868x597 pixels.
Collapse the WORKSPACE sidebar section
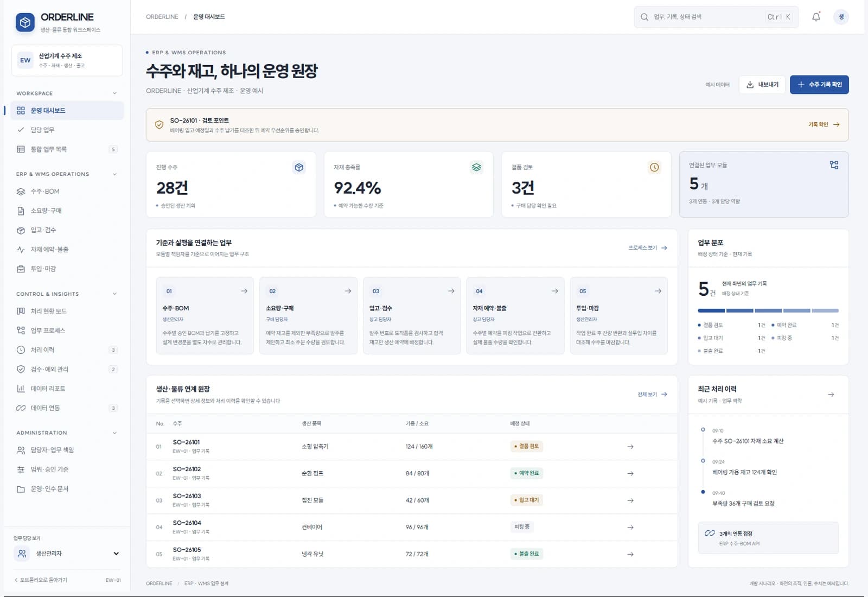coord(114,93)
